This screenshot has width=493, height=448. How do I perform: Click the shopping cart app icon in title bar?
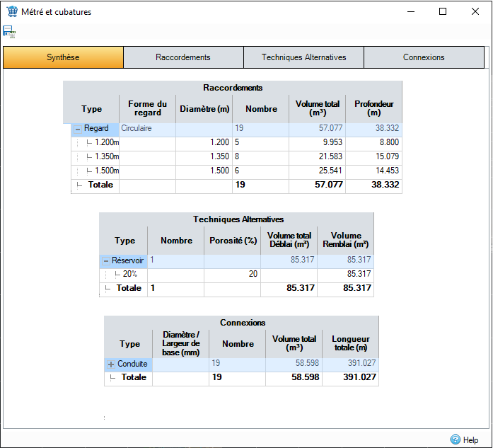coord(12,11)
